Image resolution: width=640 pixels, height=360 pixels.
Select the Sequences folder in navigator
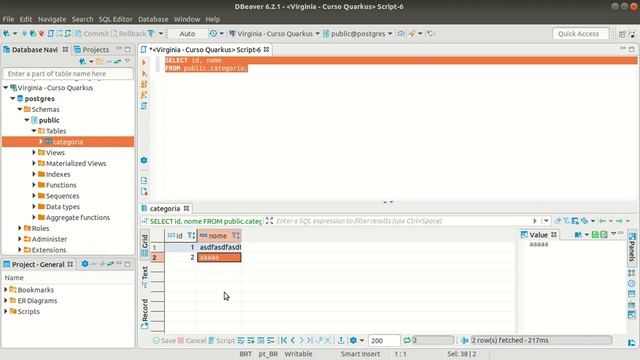62,196
